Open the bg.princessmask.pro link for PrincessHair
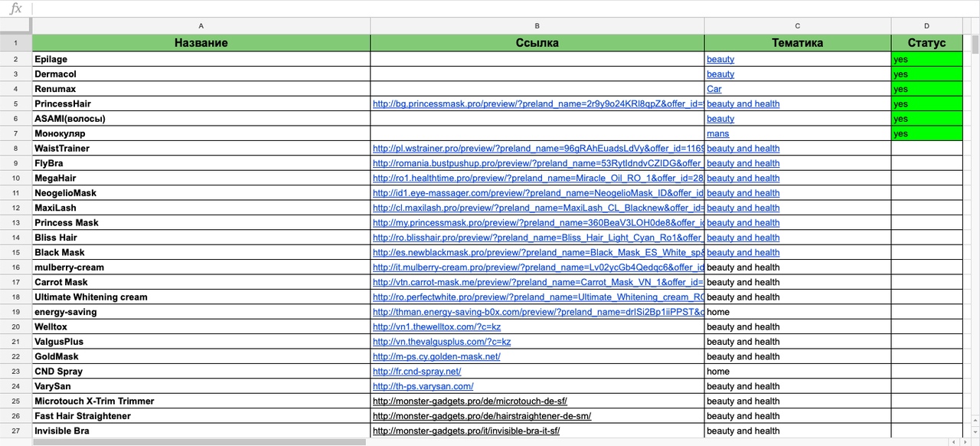980x446 pixels. click(537, 103)
